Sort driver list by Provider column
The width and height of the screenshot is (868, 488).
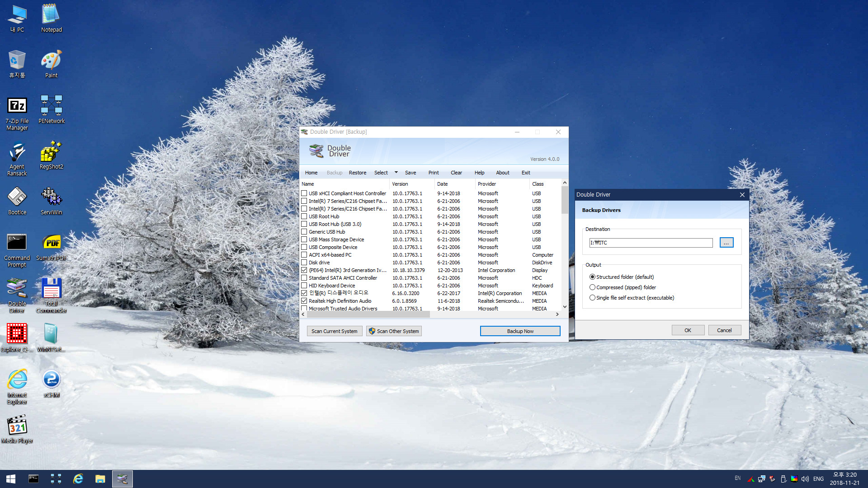[x=502, y=184]
